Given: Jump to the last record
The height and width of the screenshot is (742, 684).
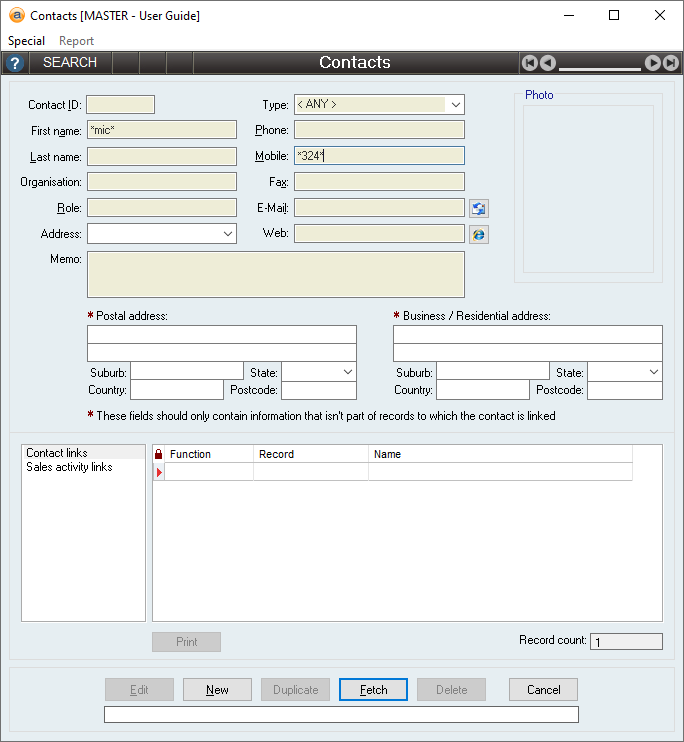Looking at the screenshot, I should coord(671,63).
